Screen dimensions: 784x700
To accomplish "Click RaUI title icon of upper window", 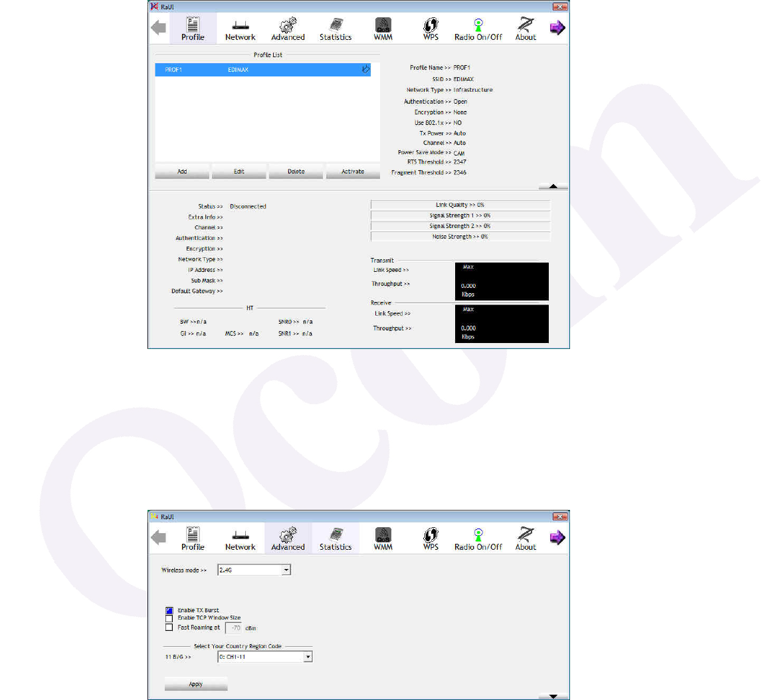I will [155, 7].
